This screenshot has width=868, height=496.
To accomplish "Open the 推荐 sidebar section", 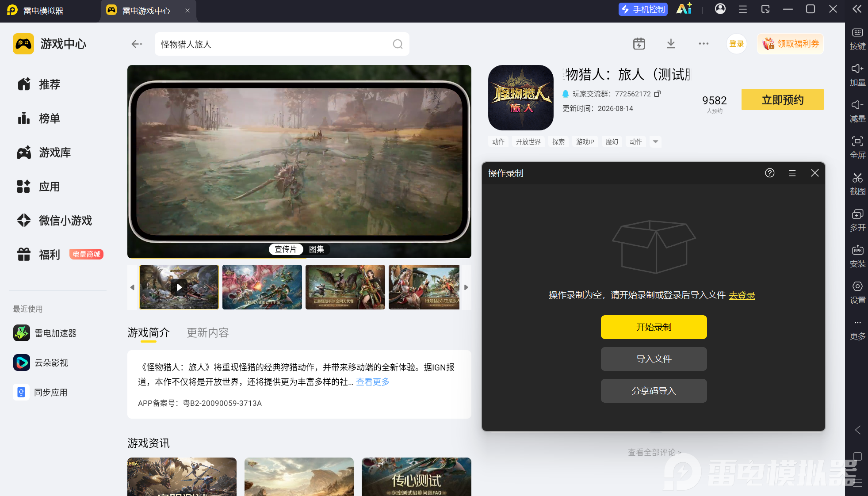I will click(38, 84).
